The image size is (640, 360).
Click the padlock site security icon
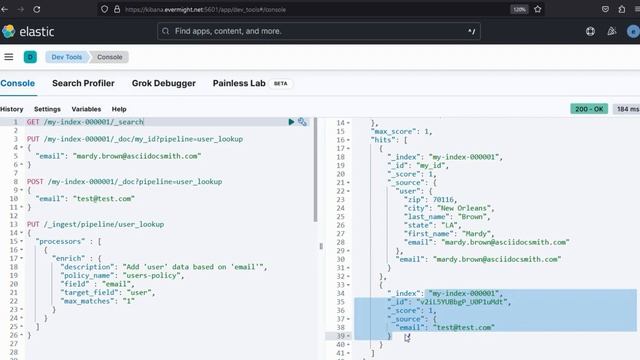[117, 9]
